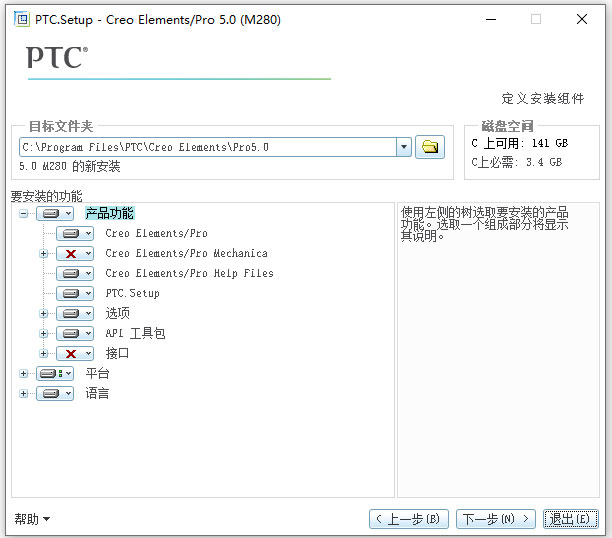Select the API 工具包 tree item
The width and height of the screenshot is (612, 538).
(x=135, y=333)
